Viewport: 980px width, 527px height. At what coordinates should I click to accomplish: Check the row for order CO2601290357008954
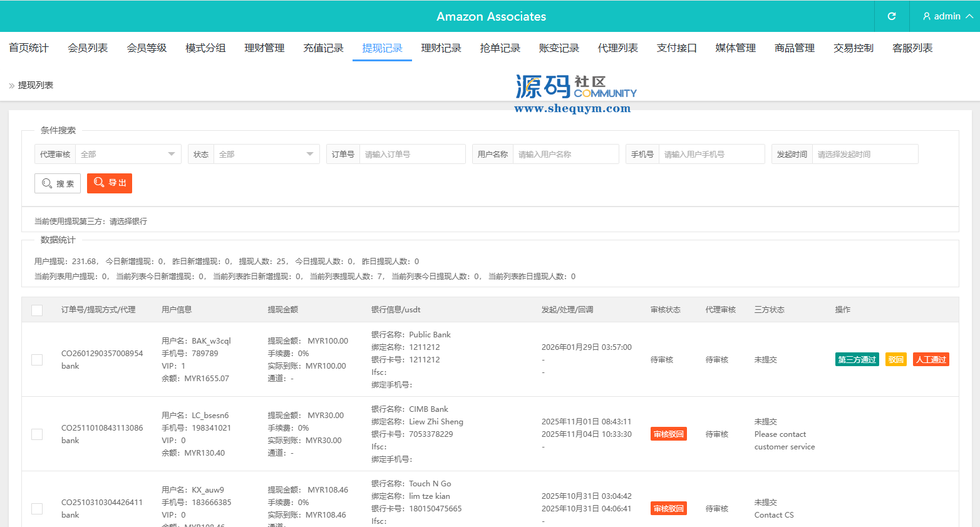point(37,360)
